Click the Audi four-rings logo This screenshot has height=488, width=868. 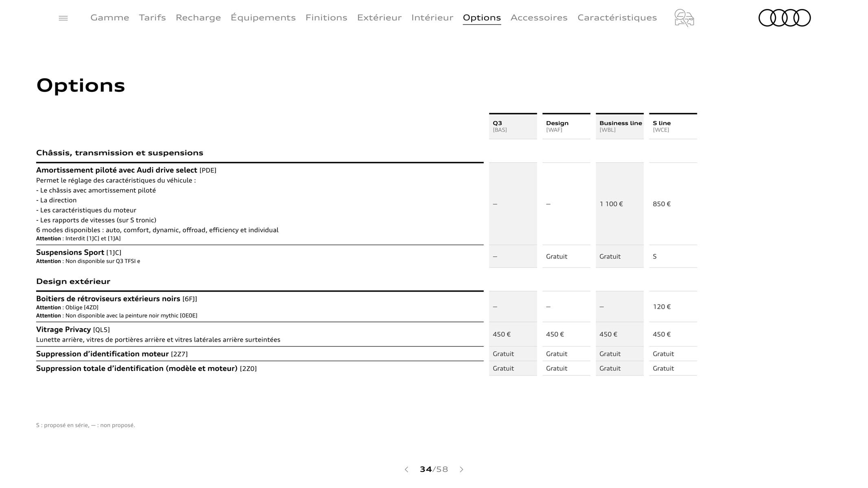(785, 18)
